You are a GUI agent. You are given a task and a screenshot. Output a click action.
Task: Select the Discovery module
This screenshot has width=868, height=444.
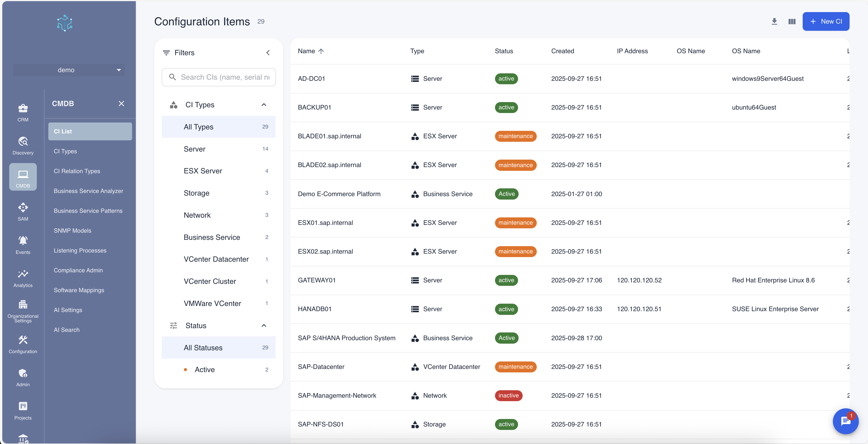pyautogui.click(x=22, y=145)
